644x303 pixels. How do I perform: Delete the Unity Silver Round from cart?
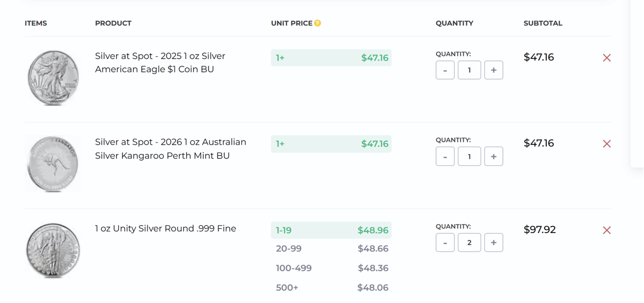click(607, 230)
